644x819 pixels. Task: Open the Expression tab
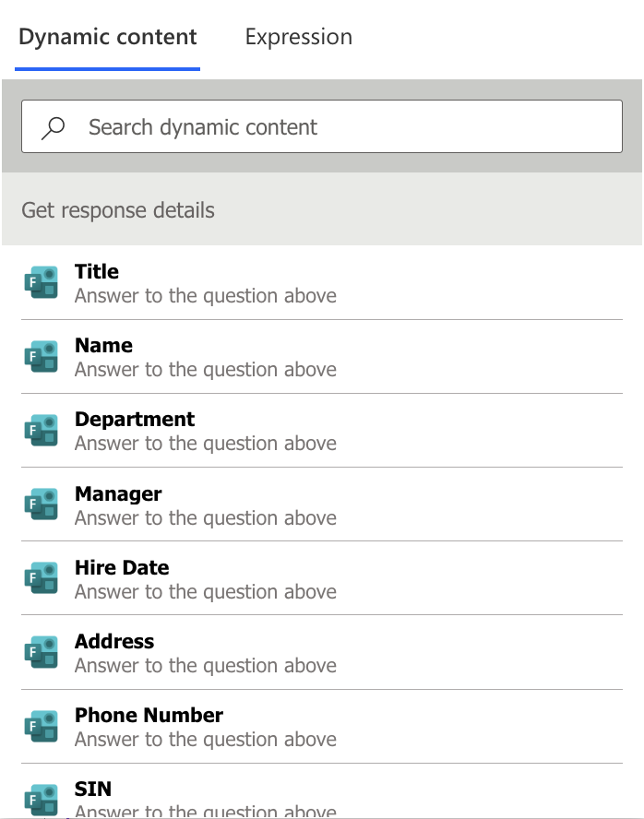pyautogui.click(x=299, y=37)
